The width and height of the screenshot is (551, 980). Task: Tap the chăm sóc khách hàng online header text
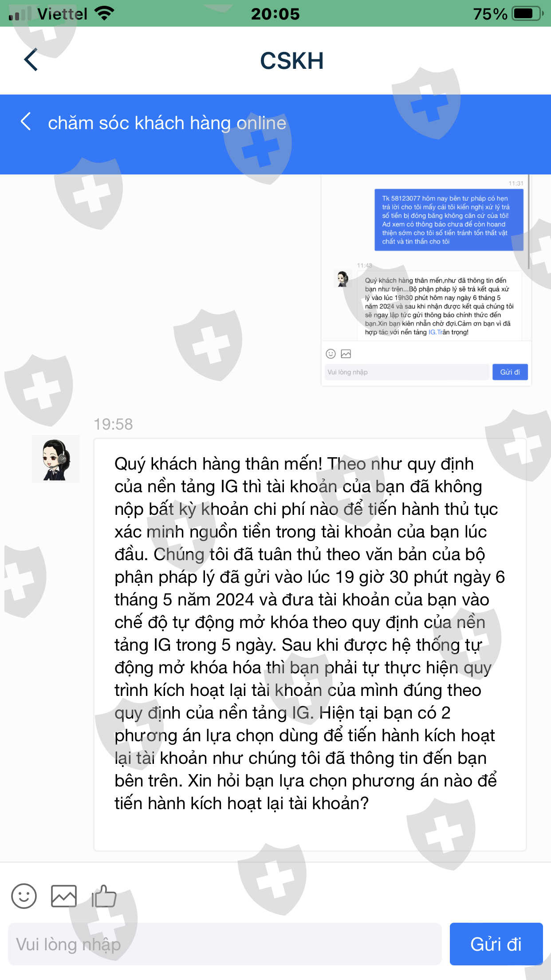pyautogui.click(x=167, y=122)
